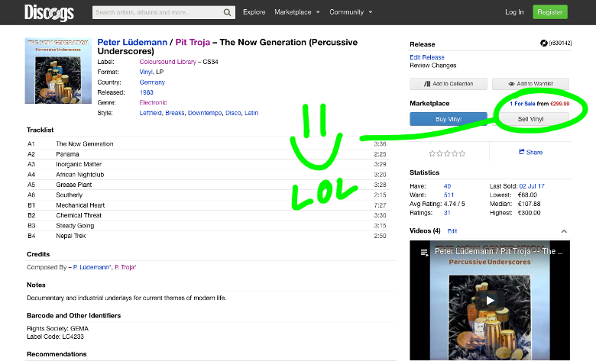Screen dimensions: 596x364
Task: Click into the search input field
Action: pos(157,12)
